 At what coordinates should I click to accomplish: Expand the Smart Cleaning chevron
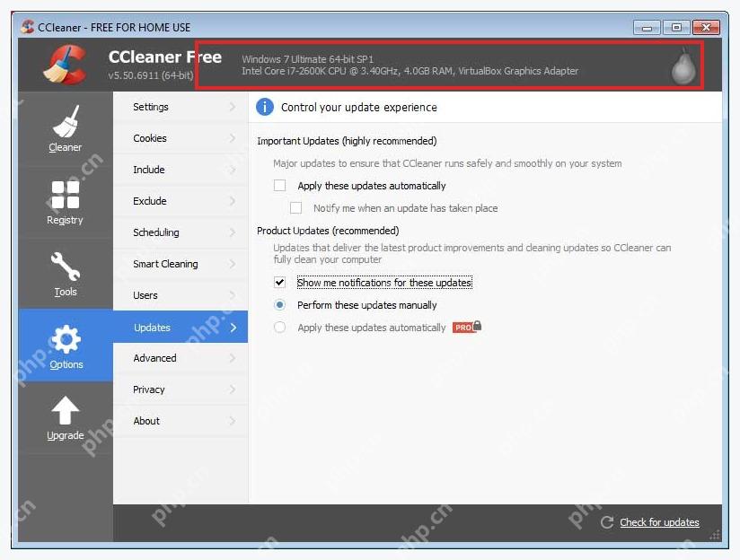click(233, 264)
